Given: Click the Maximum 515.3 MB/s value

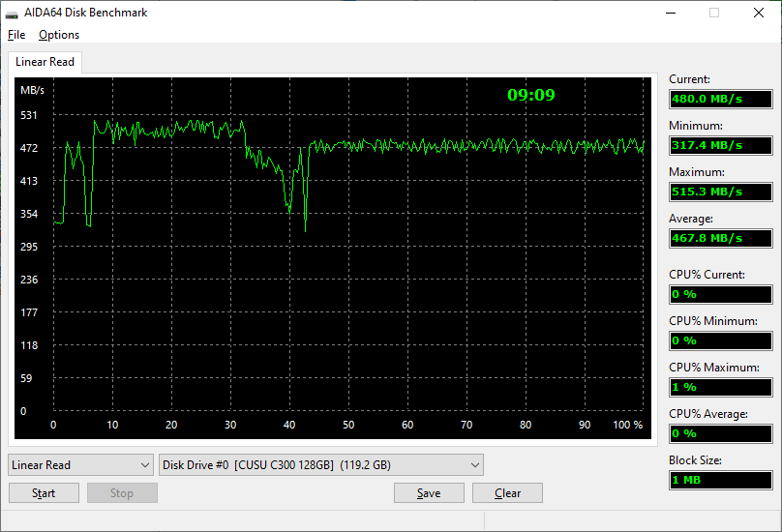Looking at the screenshot, I should tap(721, 192).
